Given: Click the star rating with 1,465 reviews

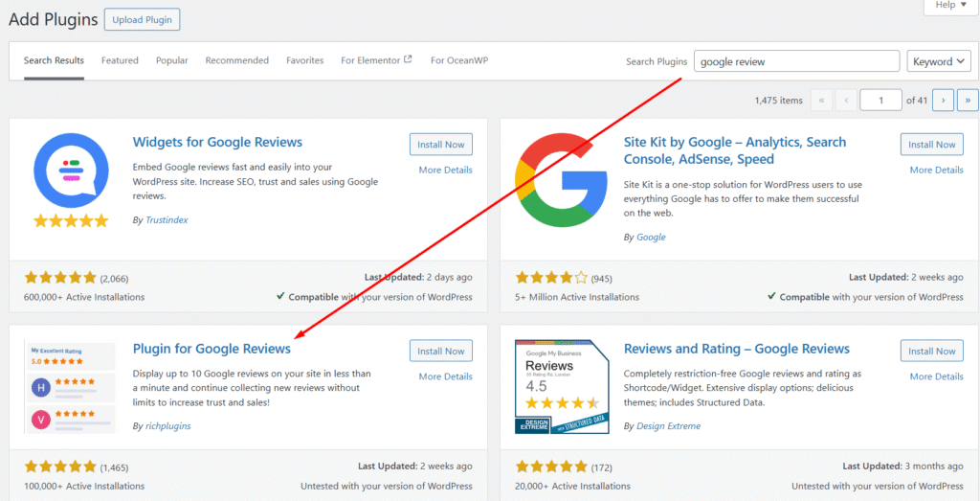Looking at the screenshot, I should [x=60, y=466].
